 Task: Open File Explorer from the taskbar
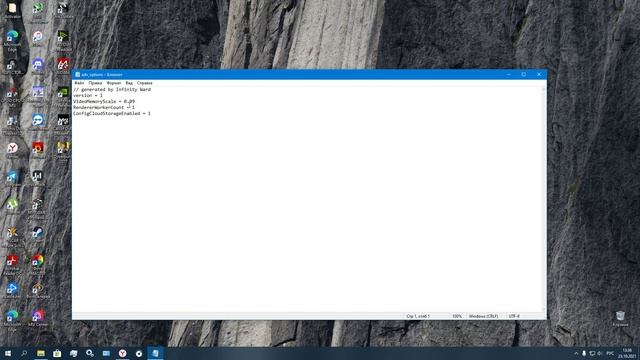[41, 353]
